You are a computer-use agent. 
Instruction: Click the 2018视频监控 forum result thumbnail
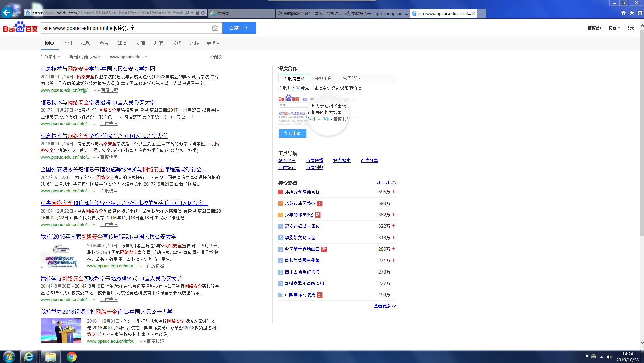click(x=61, y=330)
